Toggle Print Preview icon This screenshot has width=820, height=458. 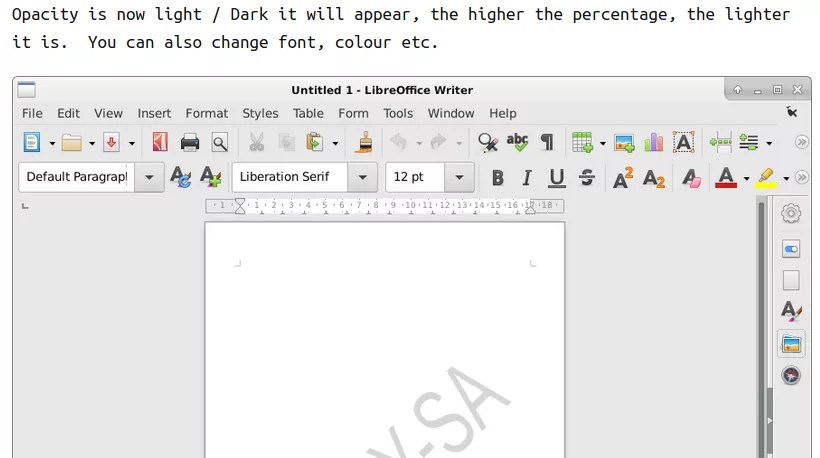[x=220, y=142]
